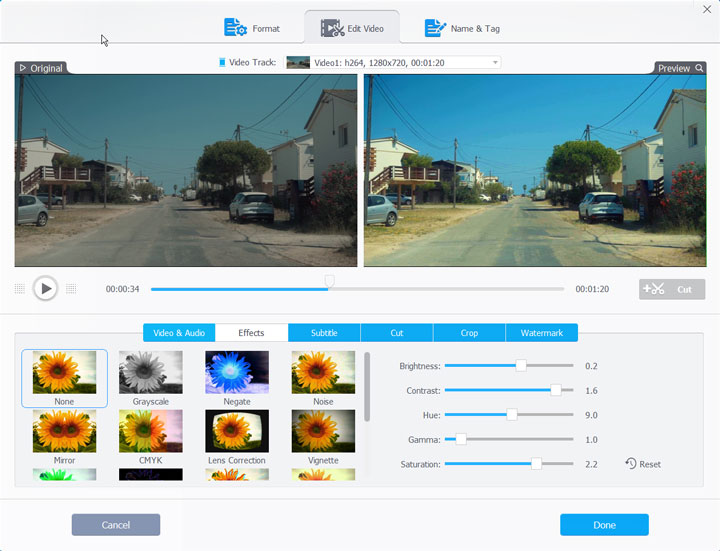The width and height of the screenshot is (720, 551).
Task: Click the Done button
Action: 604,525
